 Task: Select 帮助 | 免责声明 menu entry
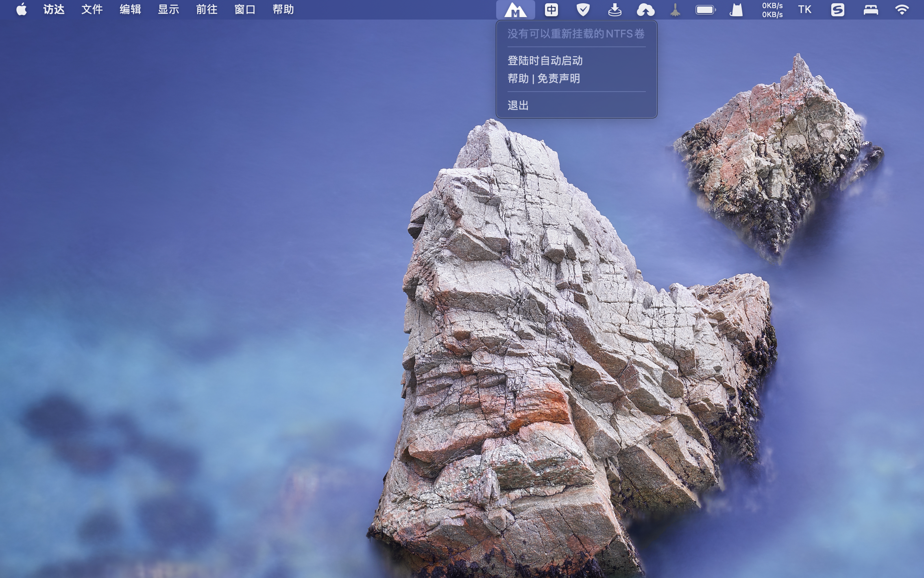[576, 79]
